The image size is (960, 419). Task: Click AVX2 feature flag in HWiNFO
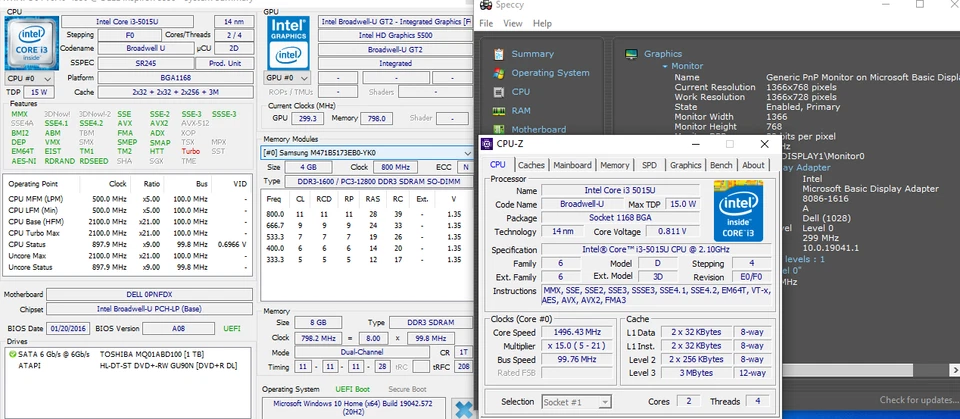(159, 124)
